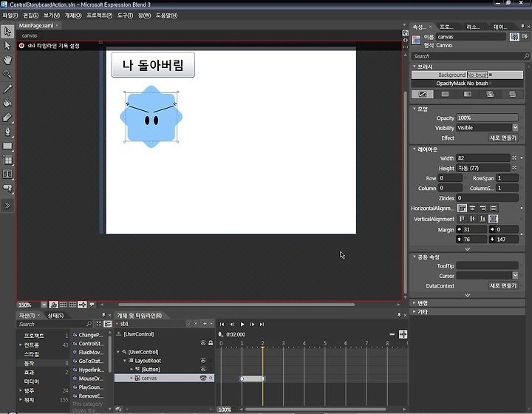This screenshot has height=414, width=532.
Task: Choose the Brush resources tab
Action: point(512,95)
